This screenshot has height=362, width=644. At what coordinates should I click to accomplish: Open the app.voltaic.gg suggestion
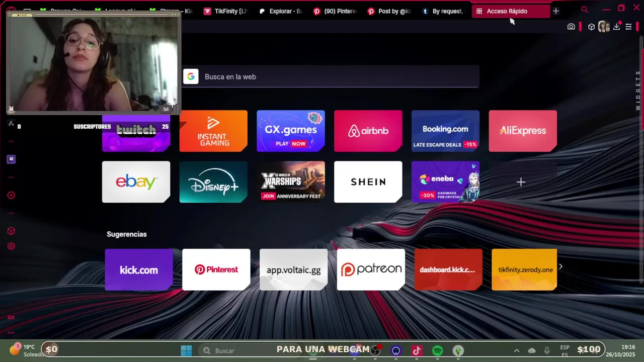[x=293, y=269]
